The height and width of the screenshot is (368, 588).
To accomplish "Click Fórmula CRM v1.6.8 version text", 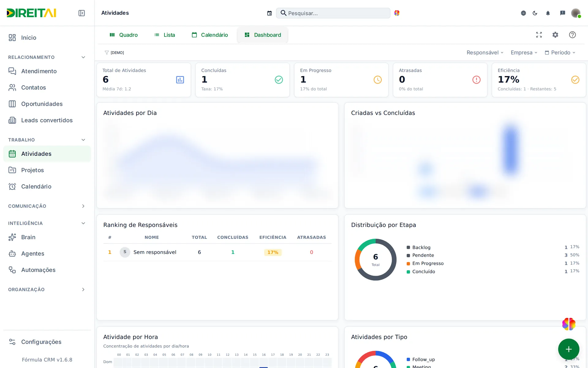I will coord(47,360).
